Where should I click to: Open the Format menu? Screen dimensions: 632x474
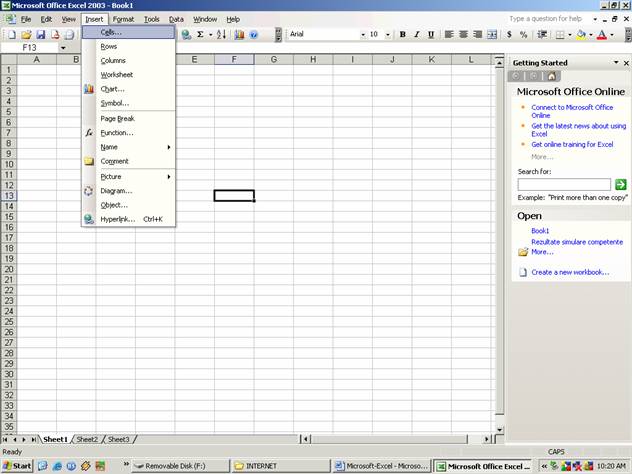click(x=123, y=19)
